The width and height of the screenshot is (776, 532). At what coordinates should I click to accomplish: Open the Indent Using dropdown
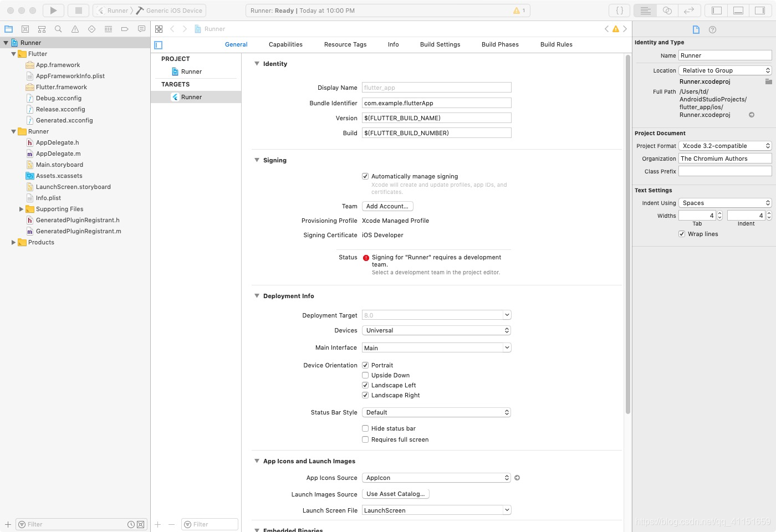725,203
